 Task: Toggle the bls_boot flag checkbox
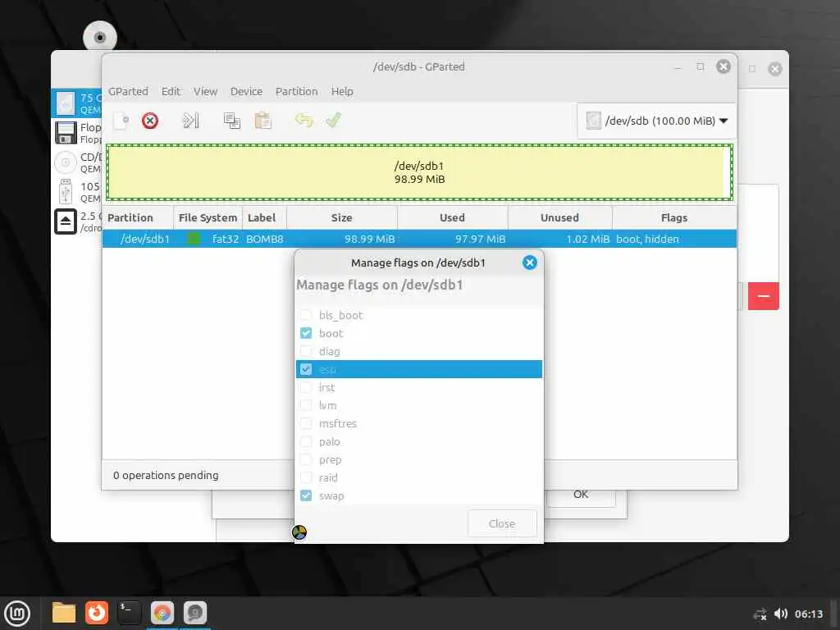[x=306, y=315]
